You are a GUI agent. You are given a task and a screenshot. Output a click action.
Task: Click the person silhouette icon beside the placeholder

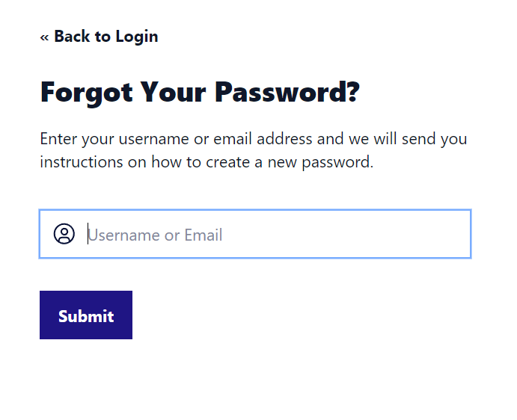pyautogui.click(x=64, y=235)
